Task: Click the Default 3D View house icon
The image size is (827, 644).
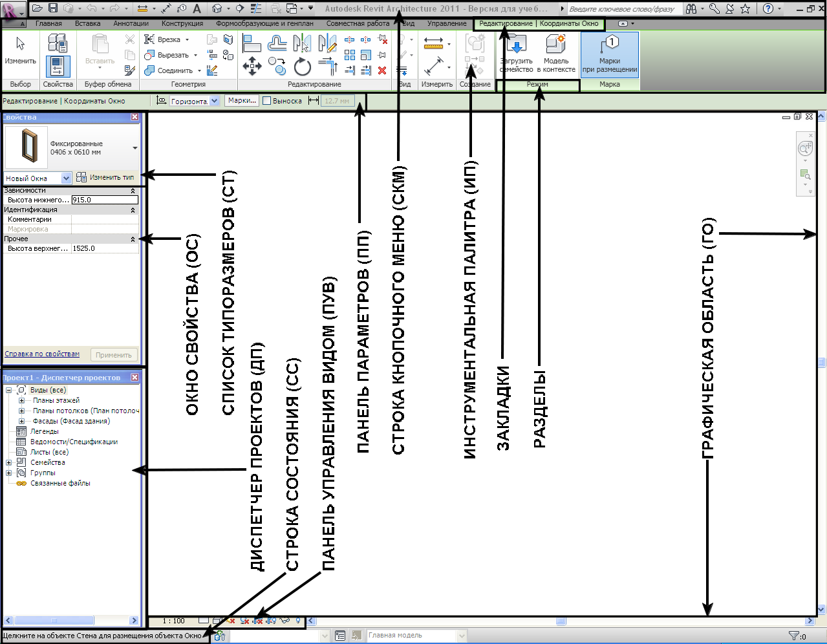Action: [x=218, y=8]
